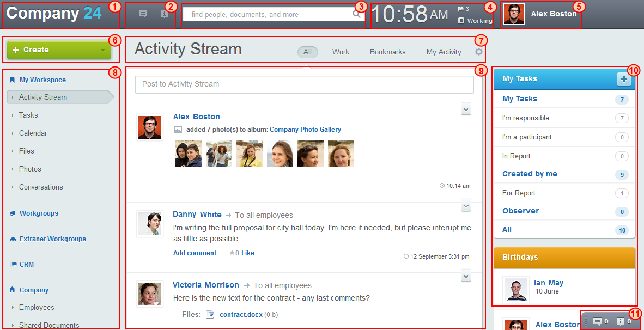Click the Post to Activity Stream field

(x=304, y=84)
